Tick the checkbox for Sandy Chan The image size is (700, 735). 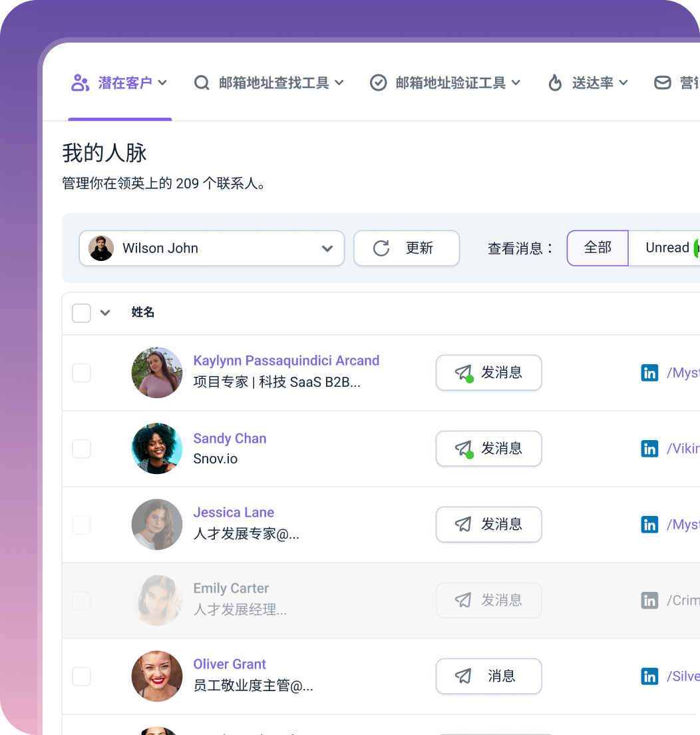[82, 449]
